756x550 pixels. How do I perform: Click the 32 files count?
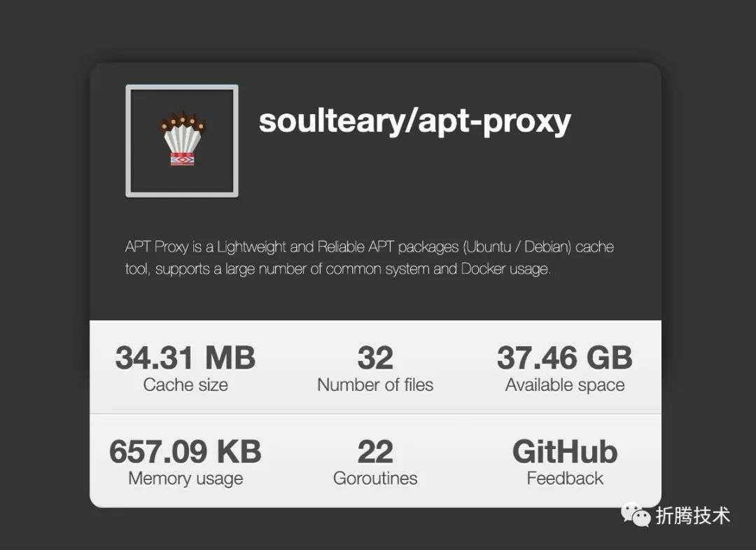(375, 357)
